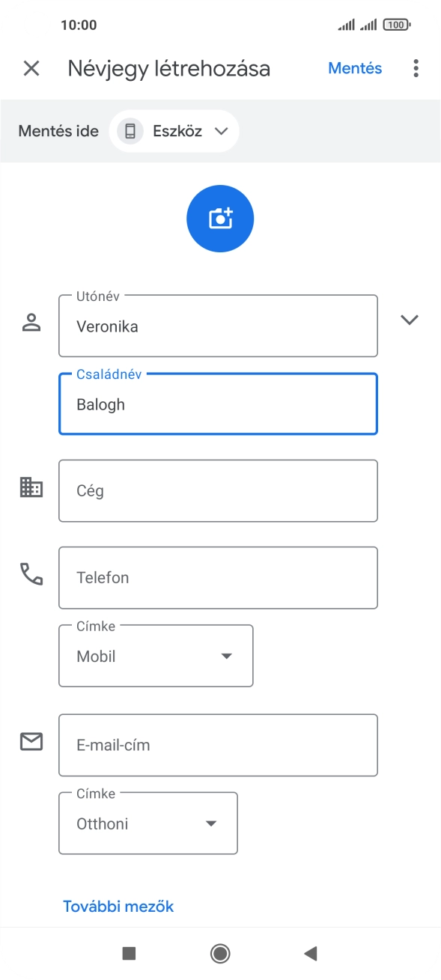The image size is (441, 980).
Task: Click the email envelope icon
Action: click(x=31, y=741)
